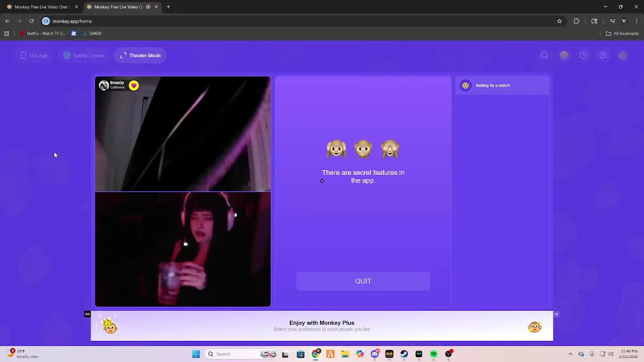
Task: Open the Chrome extensions puzzle icon
Action: click(576, 21)
